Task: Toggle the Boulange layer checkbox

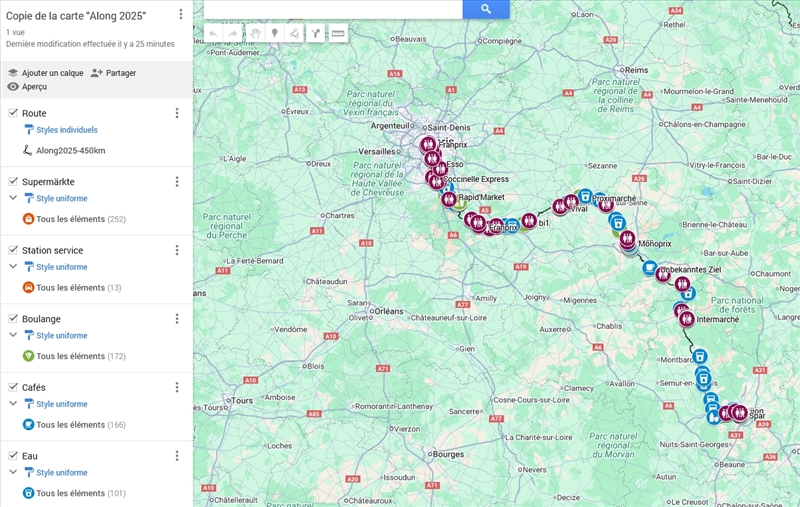Action: [x=13, y=318]
